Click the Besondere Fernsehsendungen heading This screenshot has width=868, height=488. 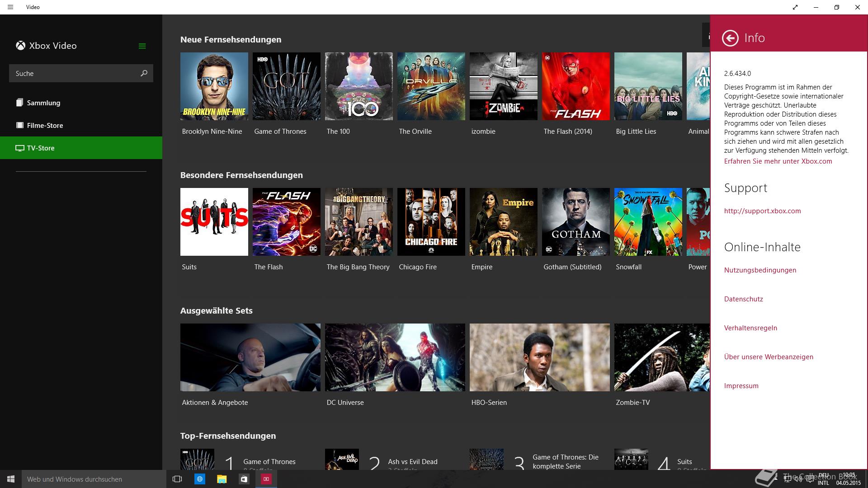[x=241, y=175]
